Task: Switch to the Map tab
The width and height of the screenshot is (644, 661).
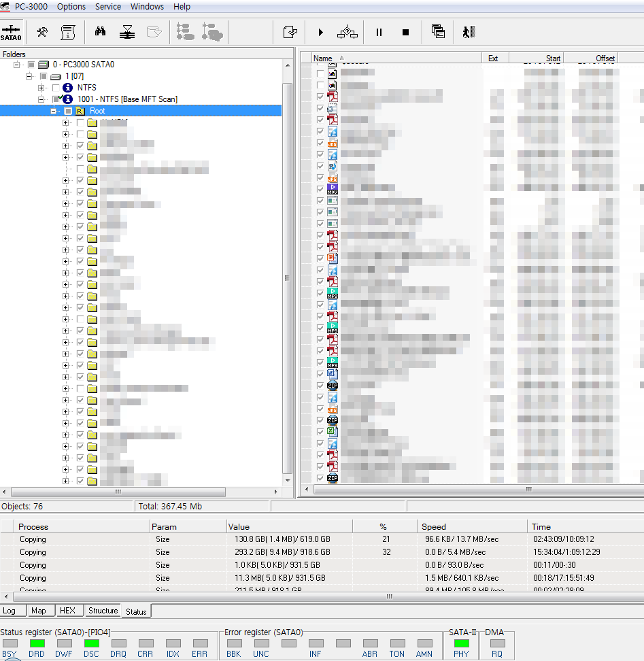Action: tap(39, 611)
